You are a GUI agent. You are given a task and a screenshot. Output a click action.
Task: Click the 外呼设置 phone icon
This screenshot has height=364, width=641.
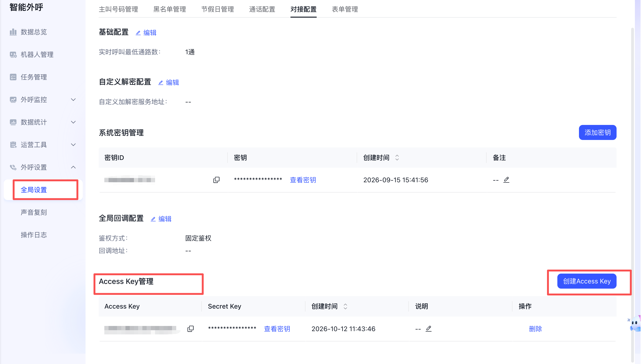[x=13, y=167]
